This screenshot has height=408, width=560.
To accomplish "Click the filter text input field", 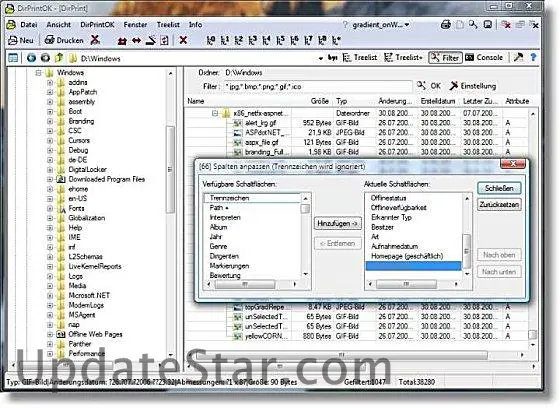I will tap(317, 86).
